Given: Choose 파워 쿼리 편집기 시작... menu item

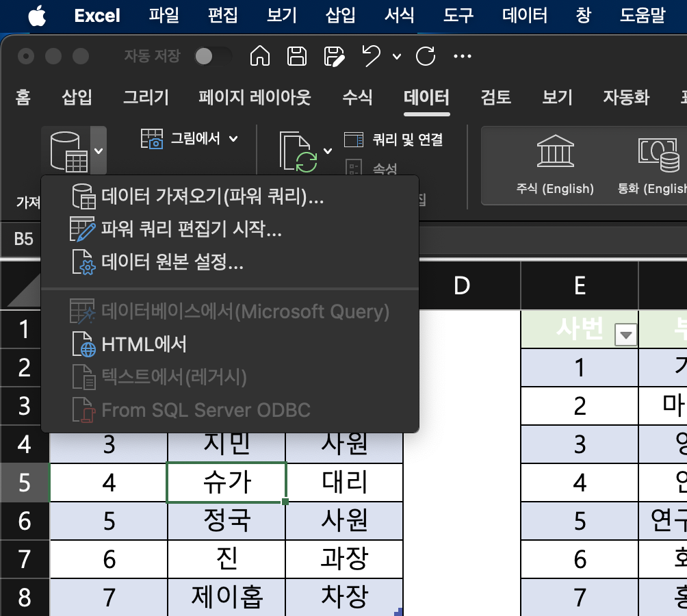Looking at the screenshot, I should [230, 229].
